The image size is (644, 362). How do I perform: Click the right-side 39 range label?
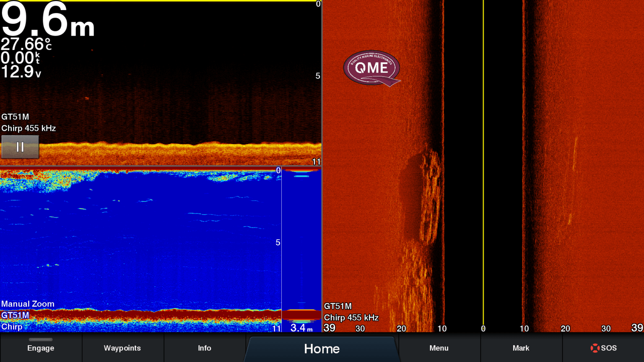point(637,328)
